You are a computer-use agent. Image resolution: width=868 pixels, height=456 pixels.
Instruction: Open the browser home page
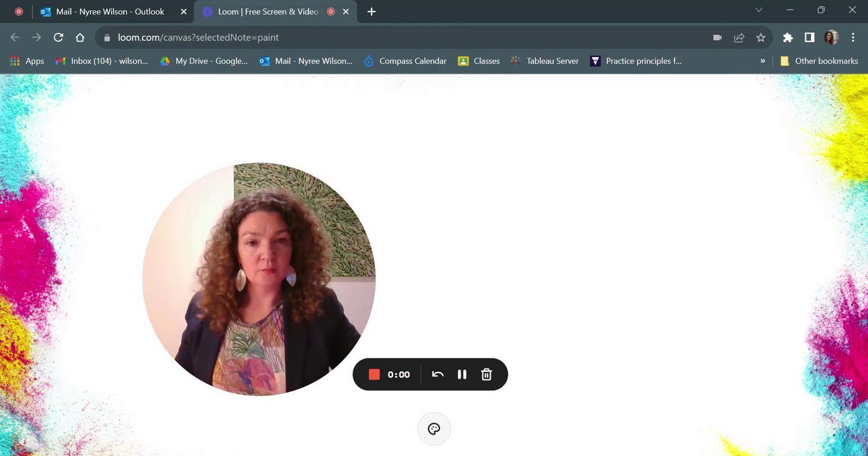80,37
